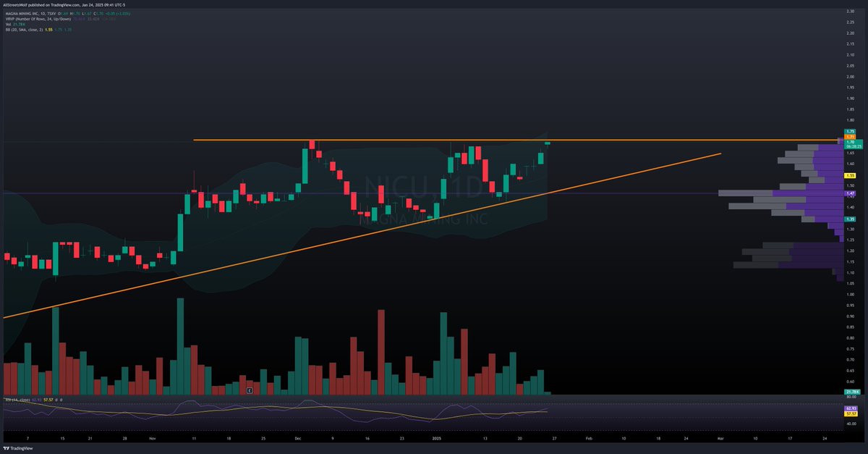Click the horizontal orange resistance line

tap(517, 140)
